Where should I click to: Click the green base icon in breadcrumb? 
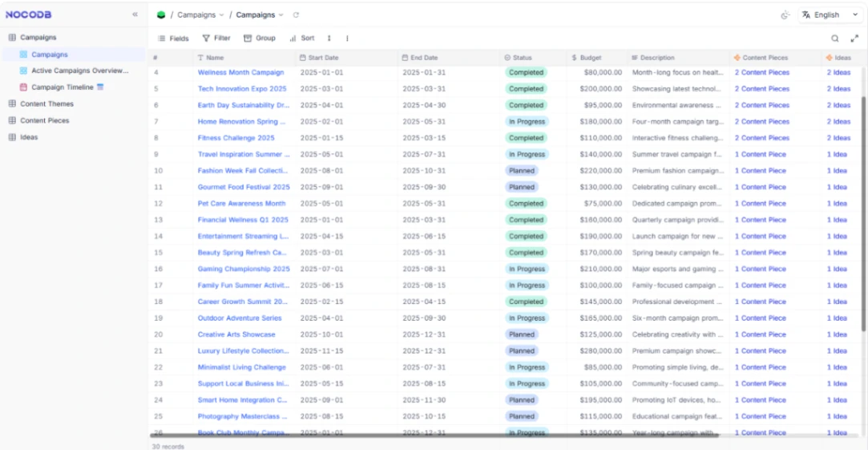click(x=161, y=14)
